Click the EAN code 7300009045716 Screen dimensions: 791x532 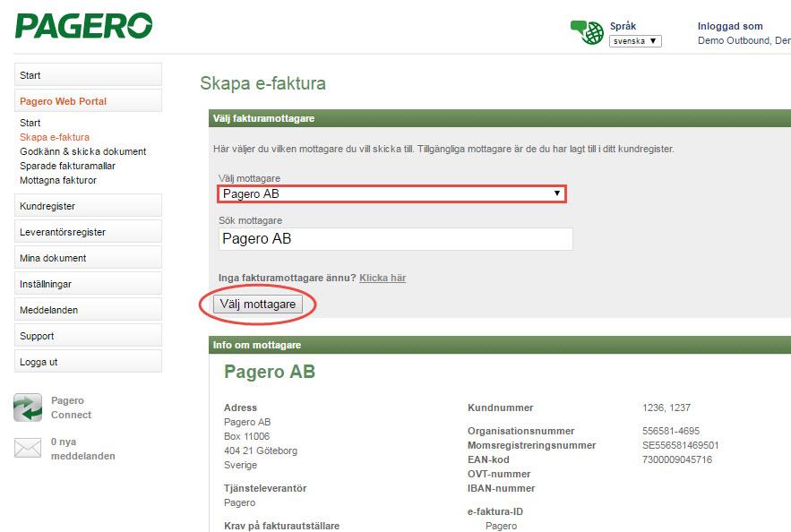(x=677, y=459)
